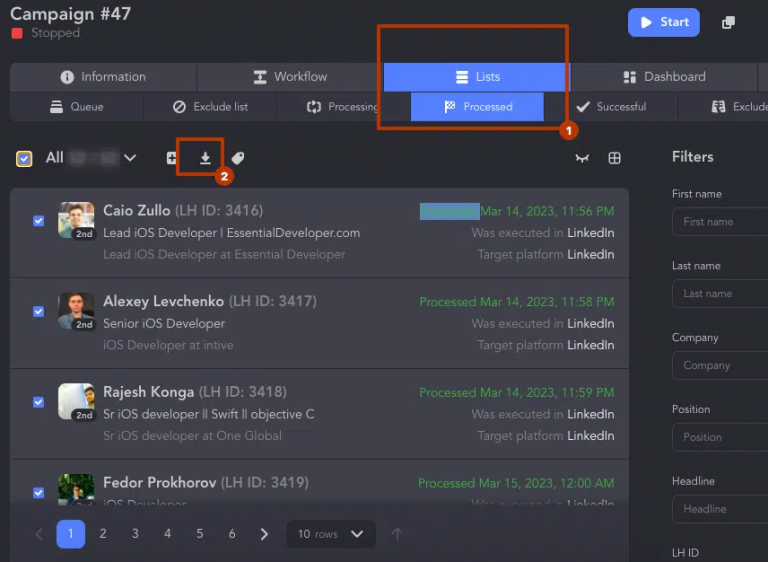The image size is (768, 562).
Task: Toggle the select All checkbox
Action: 24,158
